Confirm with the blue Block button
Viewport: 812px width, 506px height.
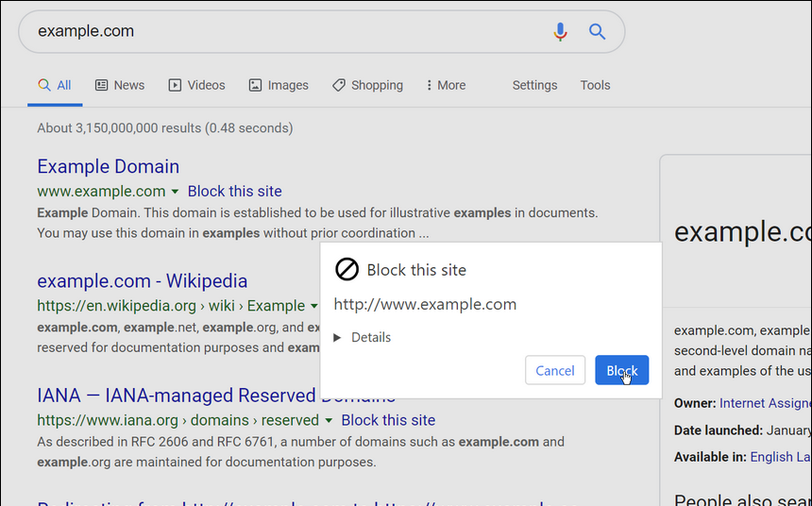[x=621, y=370]
